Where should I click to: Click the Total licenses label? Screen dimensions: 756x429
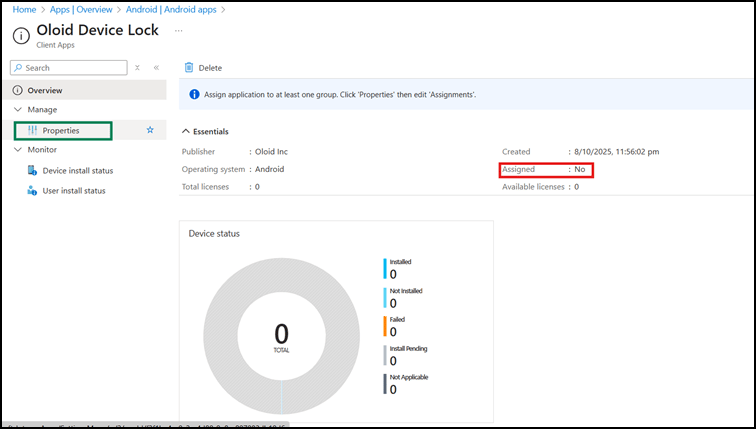[x=205, y=187]
